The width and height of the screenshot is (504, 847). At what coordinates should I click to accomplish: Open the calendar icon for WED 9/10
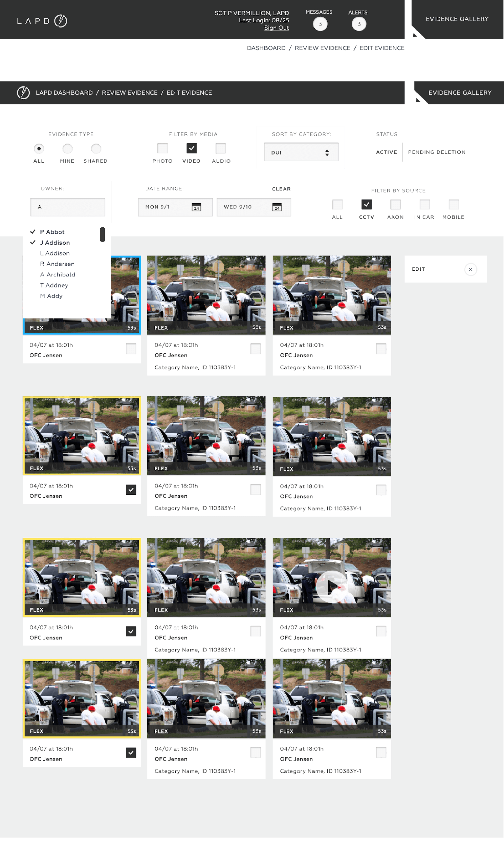tap(277, 207)
